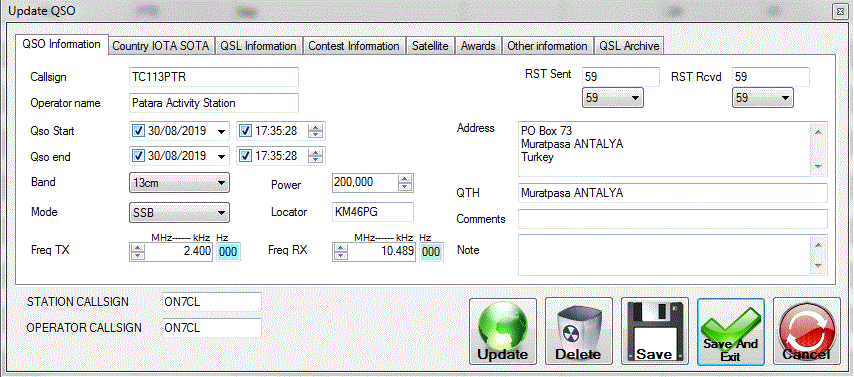Open the Awards tab
This screenshot has width=854, height=377.
click(x=478, y=46)
